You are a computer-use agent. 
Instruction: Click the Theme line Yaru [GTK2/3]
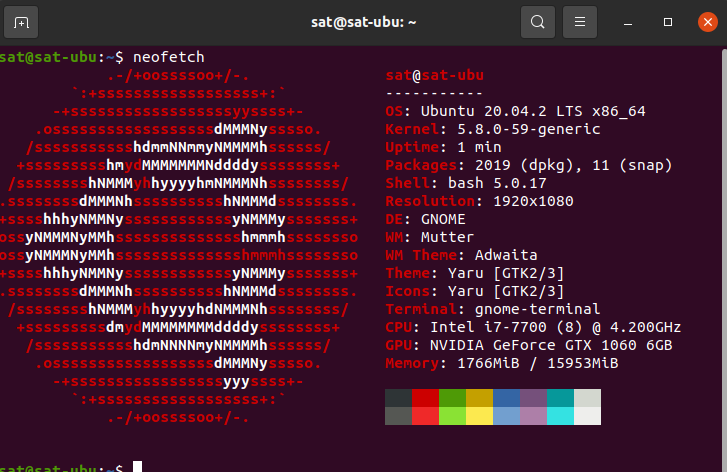coord(475,274)
